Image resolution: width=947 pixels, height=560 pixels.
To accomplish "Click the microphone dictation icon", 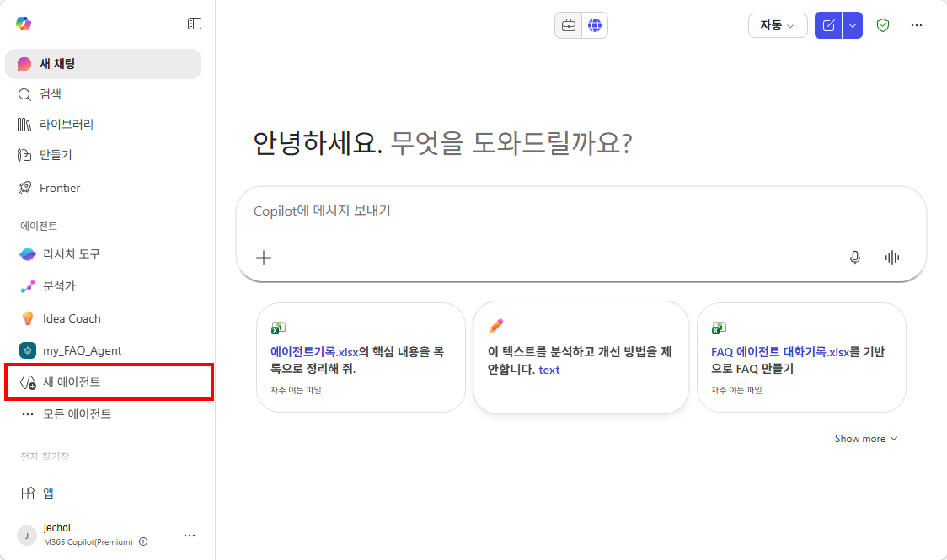I will coord(855,258).
